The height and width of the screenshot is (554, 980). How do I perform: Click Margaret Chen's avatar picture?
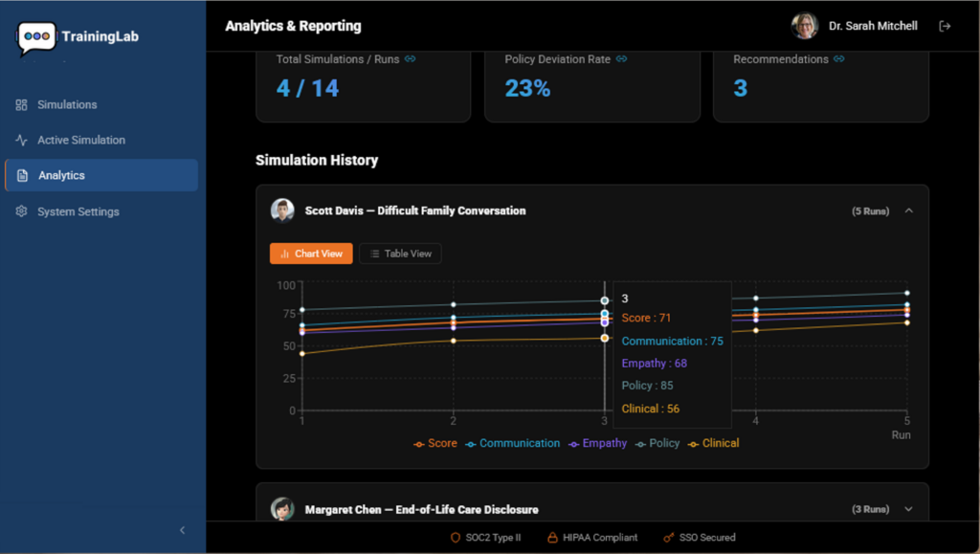click(282, 509)
